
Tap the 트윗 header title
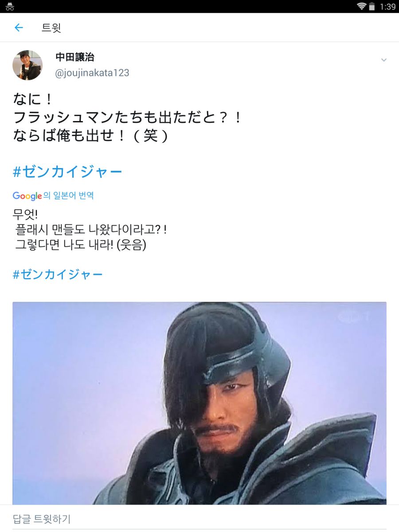51,28
